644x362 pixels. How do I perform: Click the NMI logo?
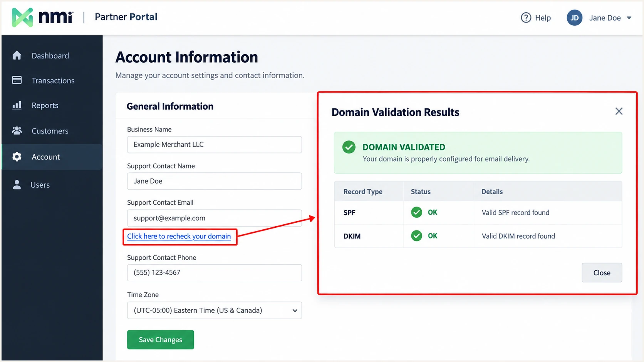point(42,17)
